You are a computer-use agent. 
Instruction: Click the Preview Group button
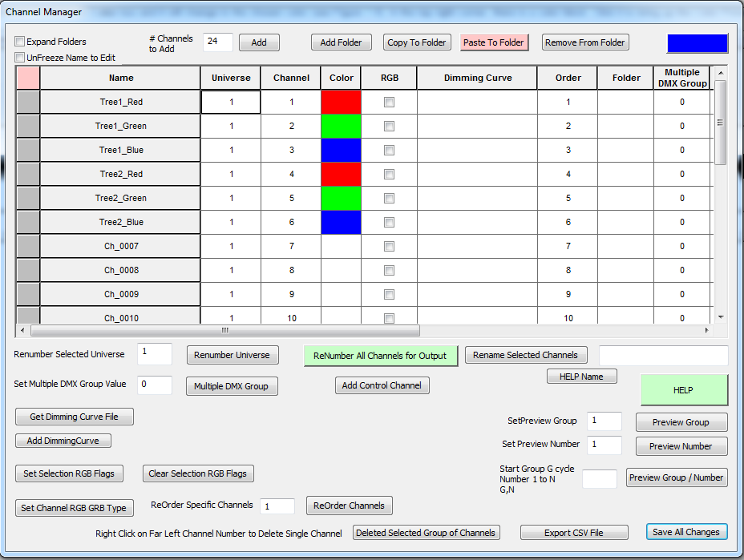pyautogui.click(x=681, y=422)
